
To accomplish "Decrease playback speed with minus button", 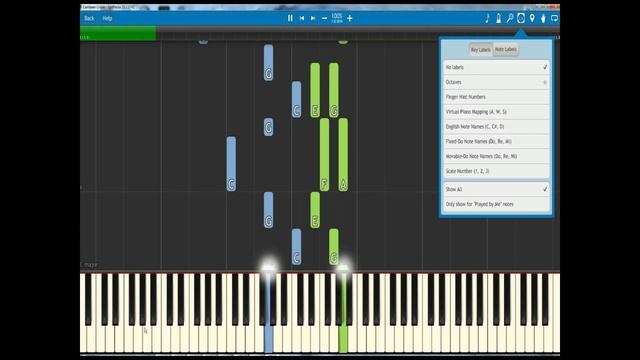I will point(324,18).
